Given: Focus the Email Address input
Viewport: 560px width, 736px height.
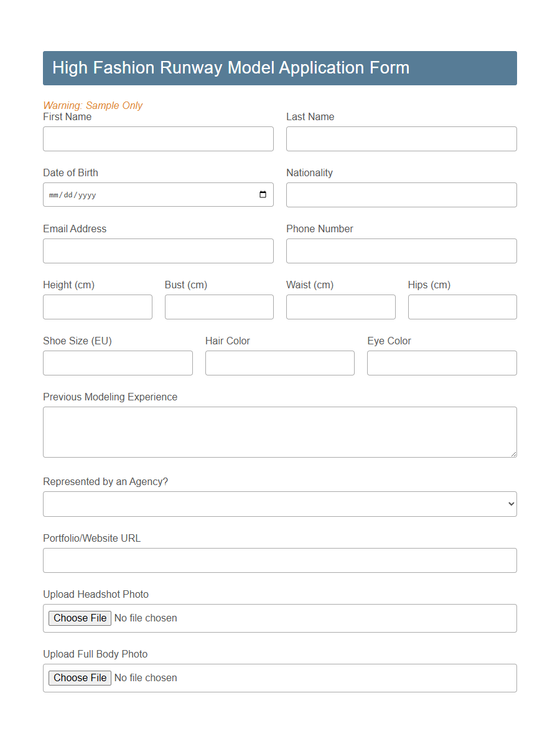Looking at the screenshot, I should (158, 250).
